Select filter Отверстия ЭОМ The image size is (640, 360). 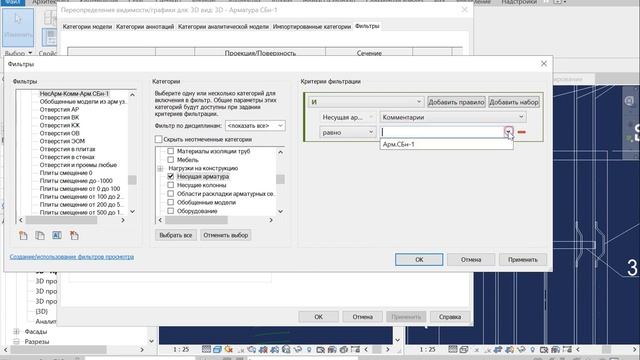62,141
